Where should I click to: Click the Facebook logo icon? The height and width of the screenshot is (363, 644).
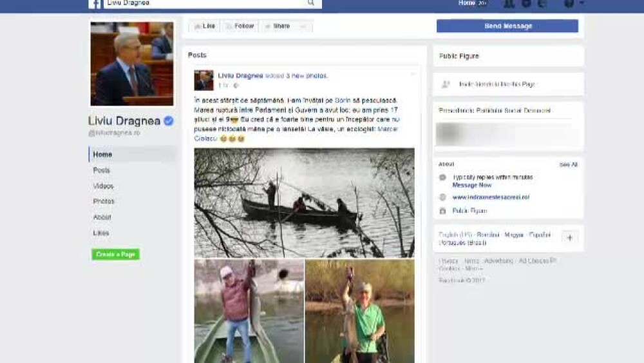(x=95, y=4)
